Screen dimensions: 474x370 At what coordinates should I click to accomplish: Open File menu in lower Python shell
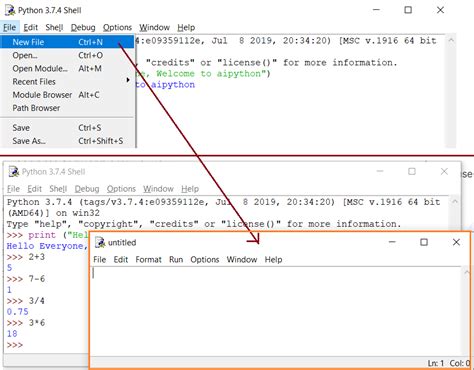pos(13,189)
